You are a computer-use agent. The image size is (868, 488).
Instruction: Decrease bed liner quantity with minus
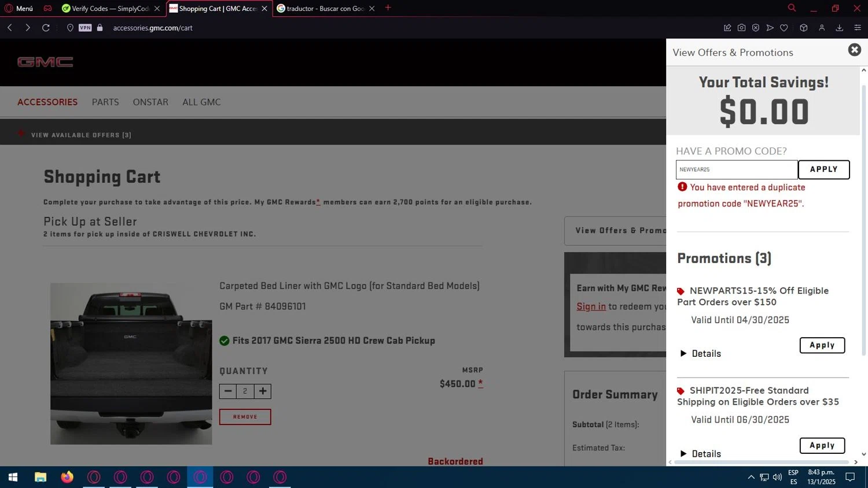tap(228, 391)
